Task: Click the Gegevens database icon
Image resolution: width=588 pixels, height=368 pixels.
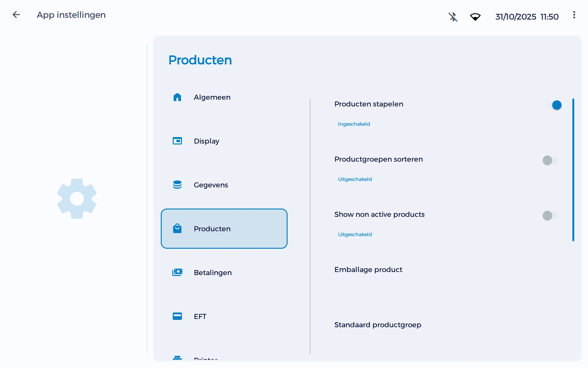Action: click(x=178, y=185)
